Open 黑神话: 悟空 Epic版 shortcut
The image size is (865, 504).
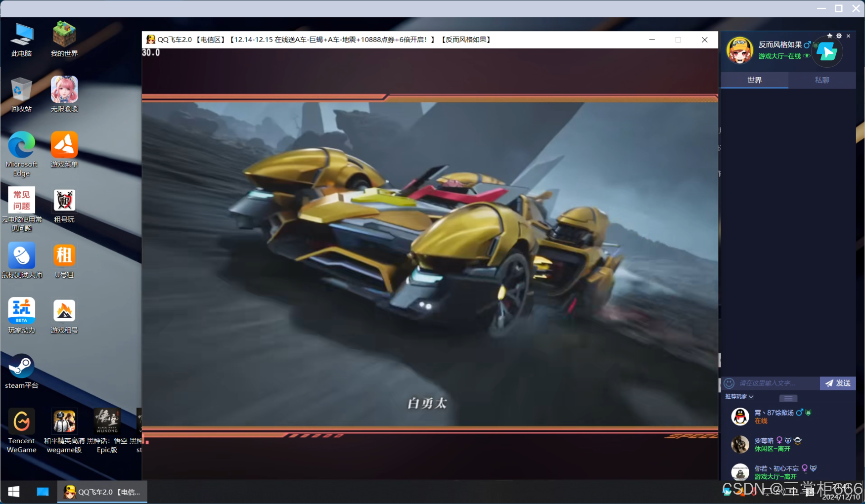(x=107, y=431)
